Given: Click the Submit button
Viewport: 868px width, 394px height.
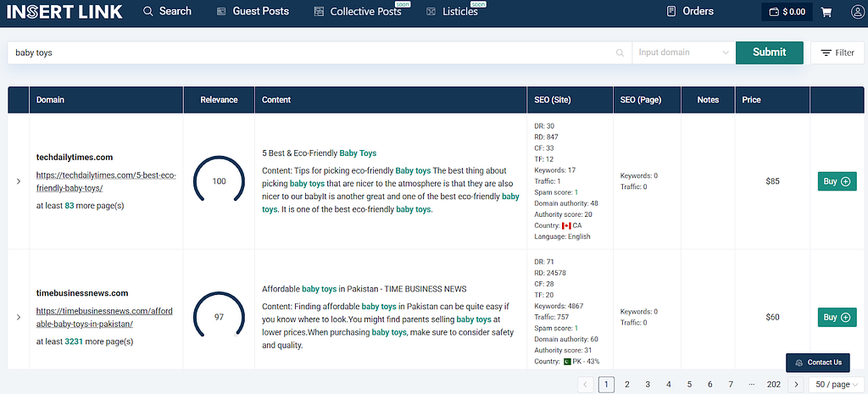Looking at the screenshot, I should 769,53.
